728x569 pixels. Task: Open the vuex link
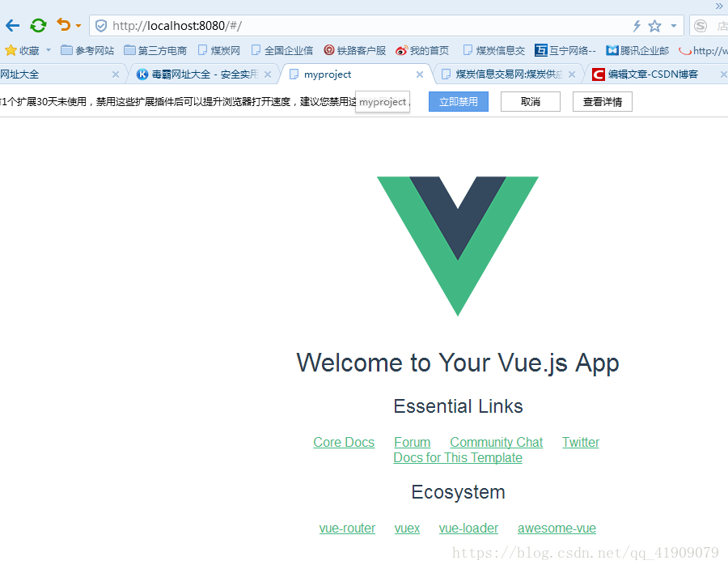point(407,528)
